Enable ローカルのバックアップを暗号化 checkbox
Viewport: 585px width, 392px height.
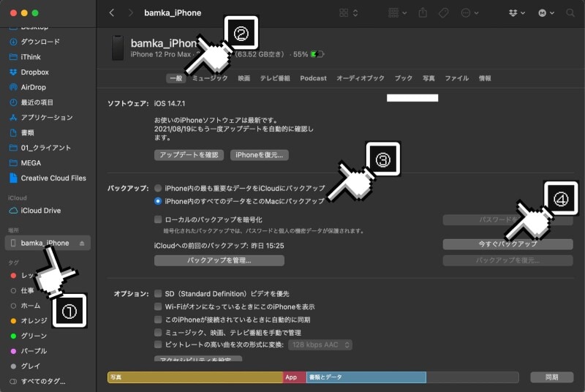(x=158, y=219)
